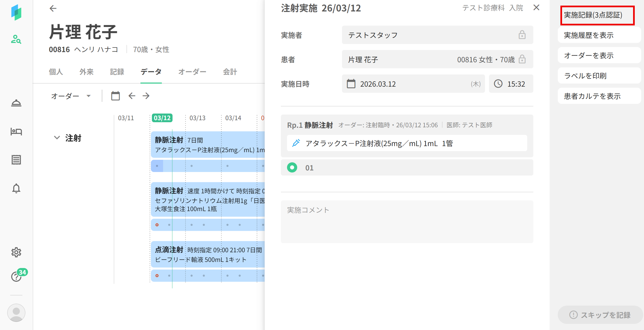This screenshot has width=644, height=330.
Task: Click 実施記録(3点認証) button
Action: pyautogui.click(x=597, y=15)
